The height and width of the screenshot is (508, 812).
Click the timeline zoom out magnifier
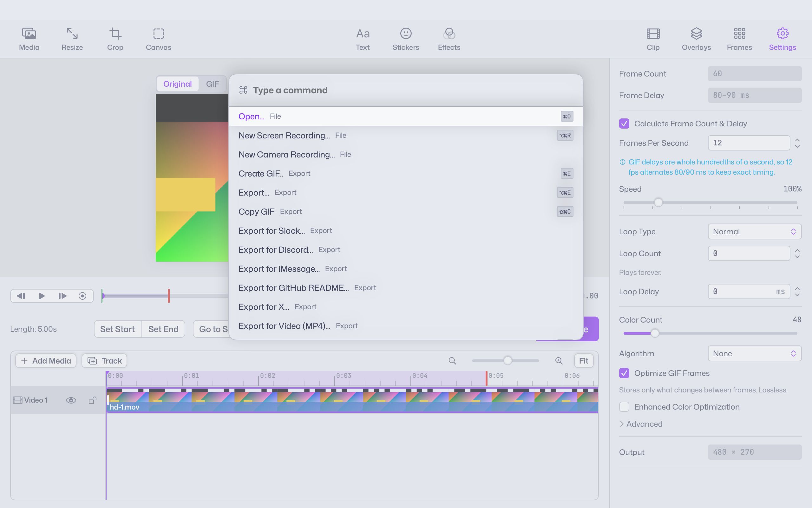click(452, 361)
